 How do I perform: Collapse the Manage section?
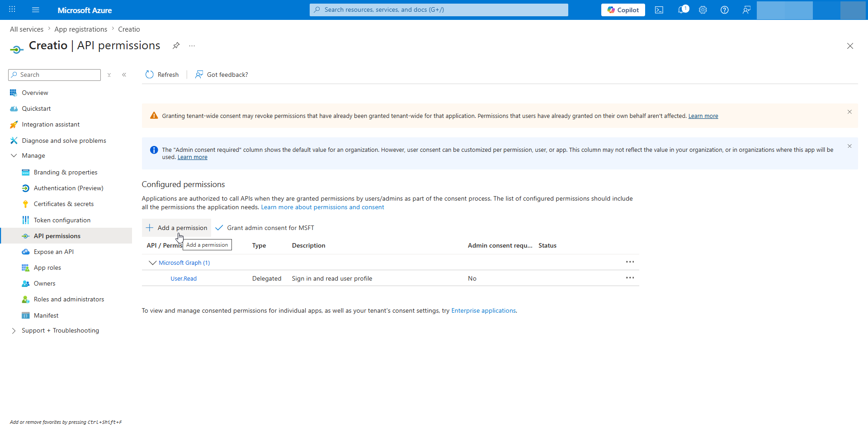coord(14,155)
